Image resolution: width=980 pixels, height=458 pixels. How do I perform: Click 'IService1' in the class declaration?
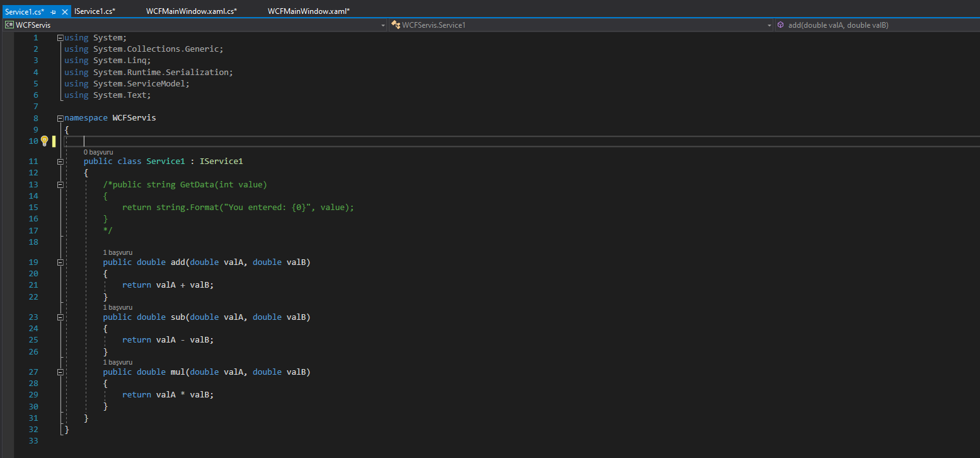click(221, 161)
